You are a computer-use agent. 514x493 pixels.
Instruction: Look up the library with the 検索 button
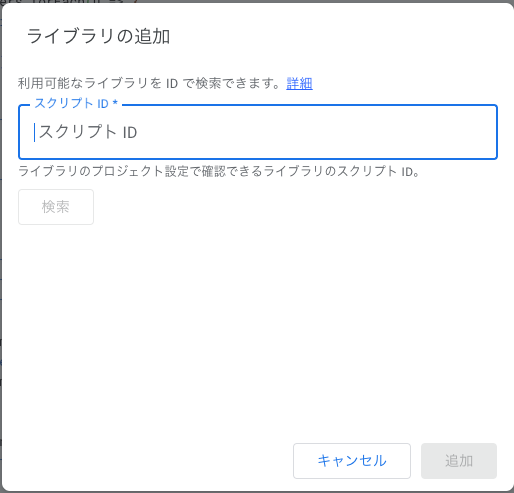pyautogui.click(x=56, y=207)
